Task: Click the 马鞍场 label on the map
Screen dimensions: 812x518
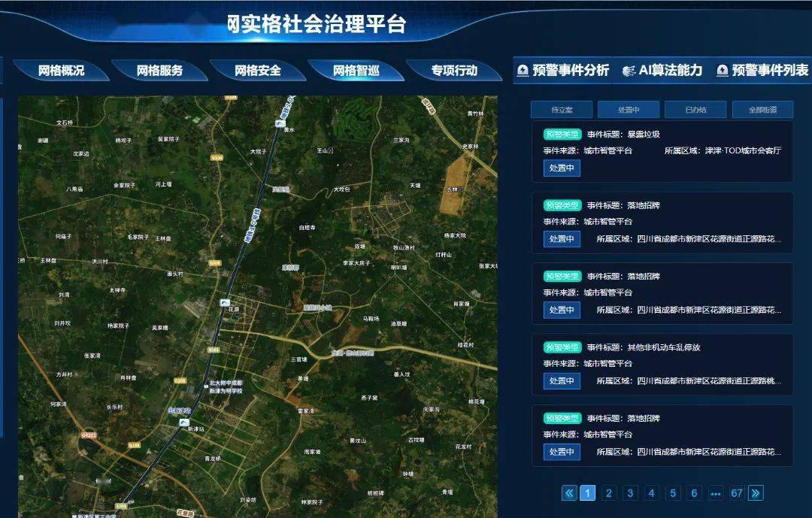Action: [371, 319]
